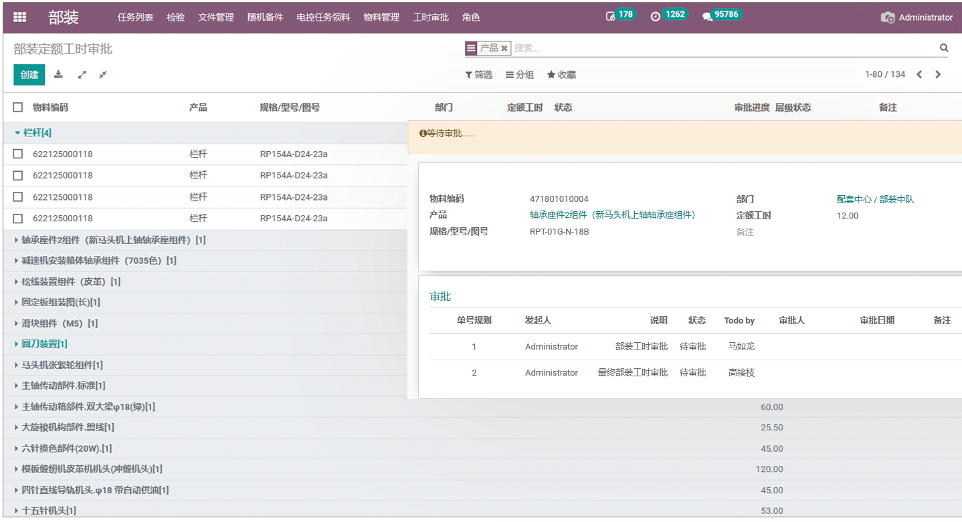Click the collapse all groups icon
The height and width of the screenshot is (522, 962).
(103, 75)
